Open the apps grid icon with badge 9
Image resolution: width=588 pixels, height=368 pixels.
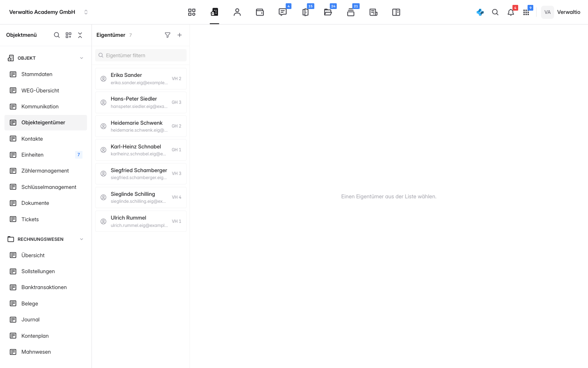pyautogui.click(x=526, y=12)
